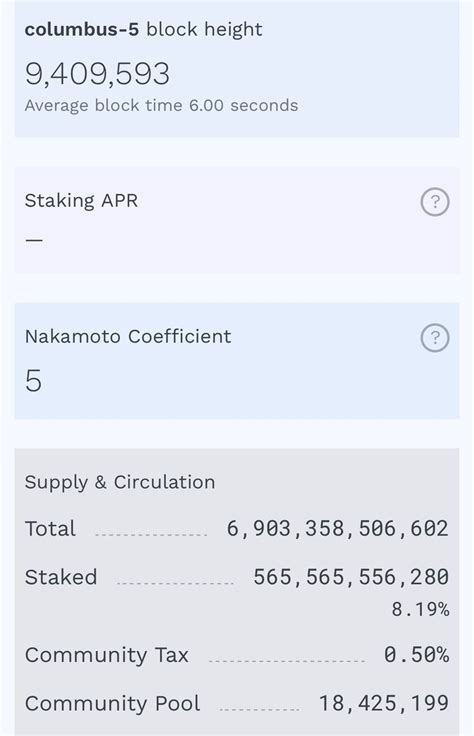Click the Staking APR label
Viewport: 474px width, 736px height.
(81, 201)
